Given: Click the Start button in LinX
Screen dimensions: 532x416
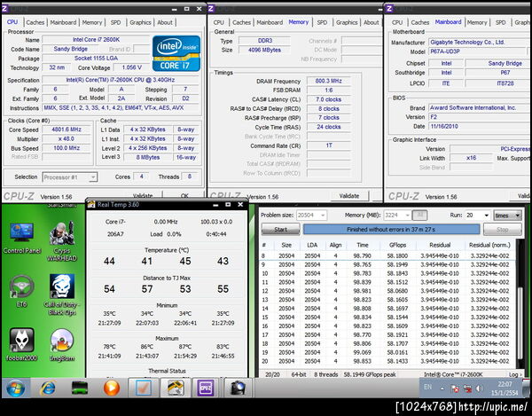Looking at the screenshot, I should point(280,230).
